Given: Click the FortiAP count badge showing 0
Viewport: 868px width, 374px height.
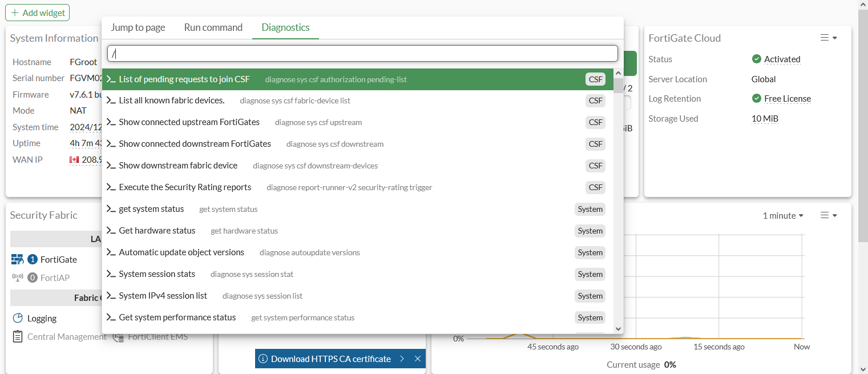Looking at the screenshot, I should (x=33, y=278).
